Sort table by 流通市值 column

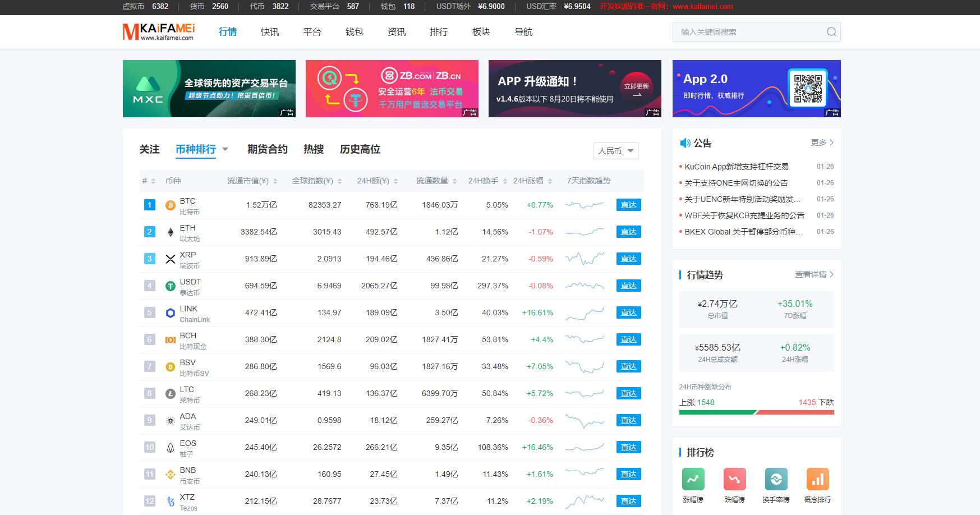[x=251, y=181]
